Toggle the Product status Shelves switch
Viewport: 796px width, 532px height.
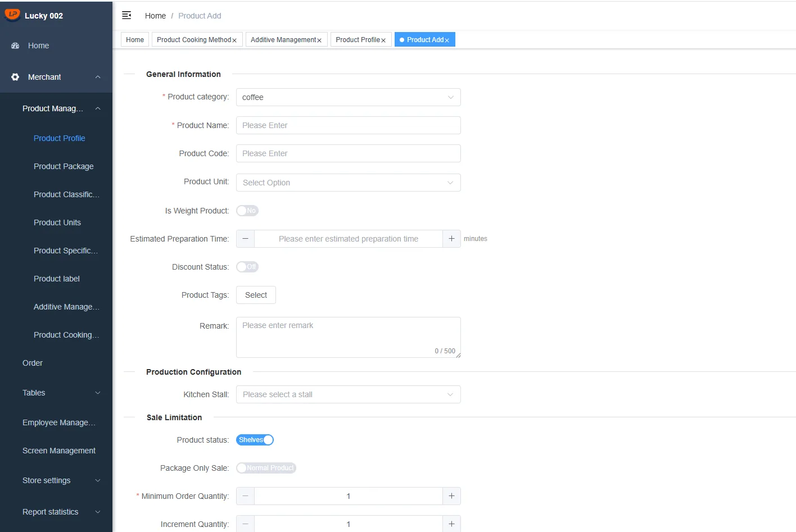click(255, 440)
